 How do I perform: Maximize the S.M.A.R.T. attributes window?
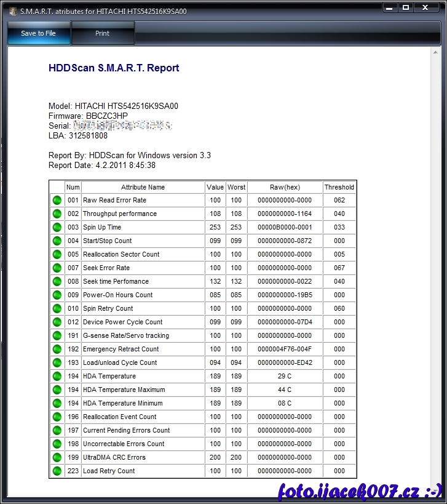[x=406, y=8]
